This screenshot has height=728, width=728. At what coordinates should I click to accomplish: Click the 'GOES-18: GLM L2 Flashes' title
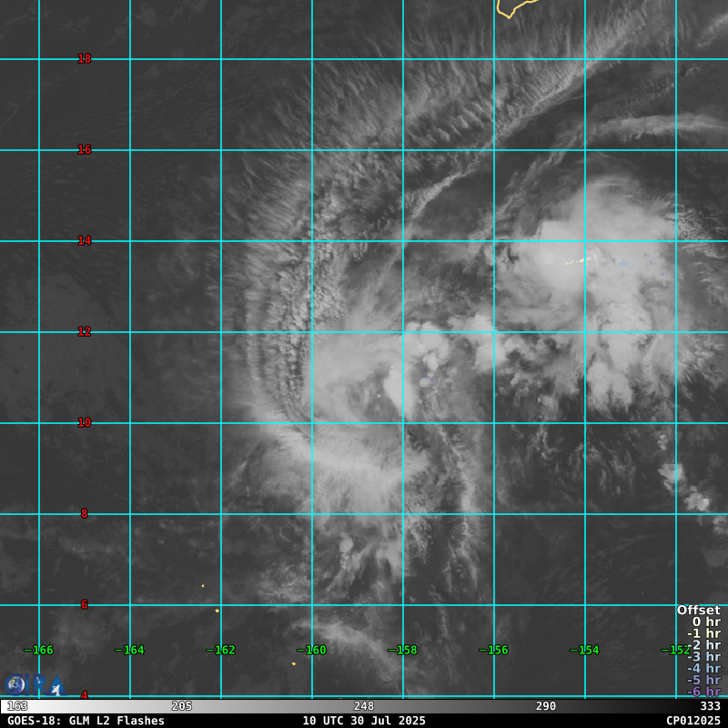point(86,721)
